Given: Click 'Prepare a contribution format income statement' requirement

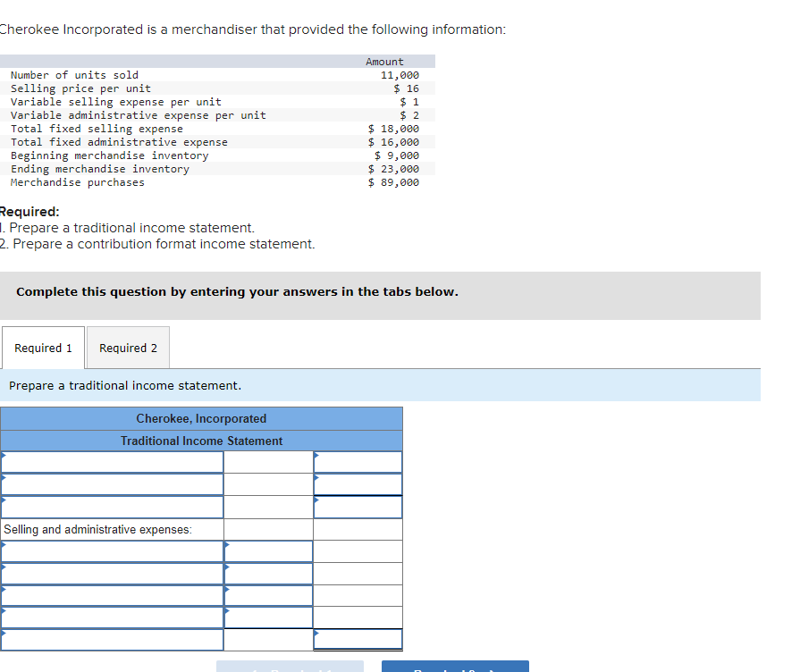Looking at the screenshot, I should [x=157, y=244].
